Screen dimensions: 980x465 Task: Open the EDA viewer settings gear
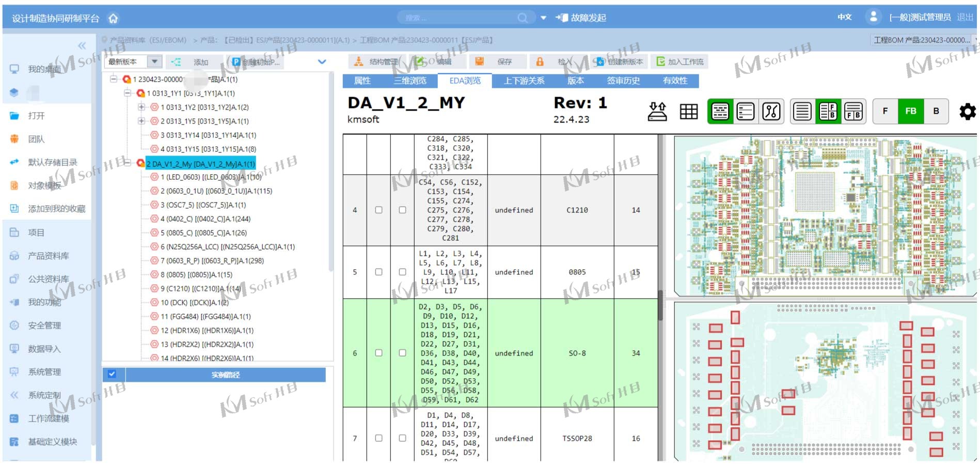(x=968, y=111)
